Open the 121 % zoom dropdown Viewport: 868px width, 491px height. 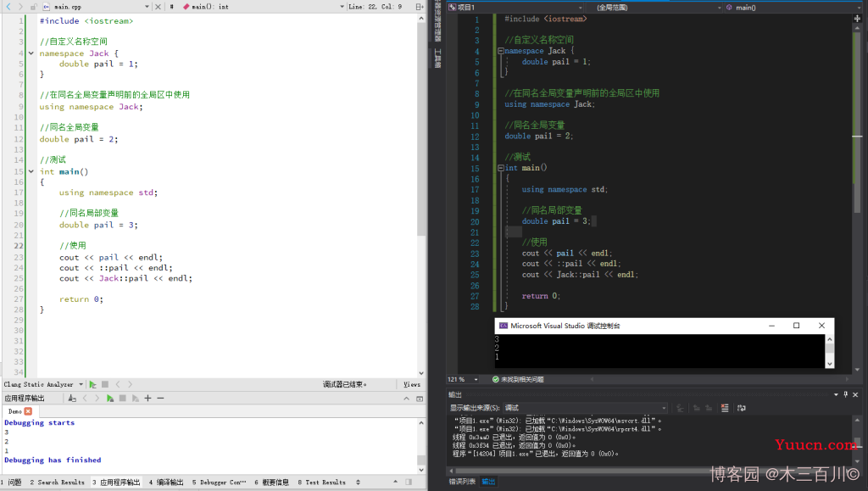[463, 379]
